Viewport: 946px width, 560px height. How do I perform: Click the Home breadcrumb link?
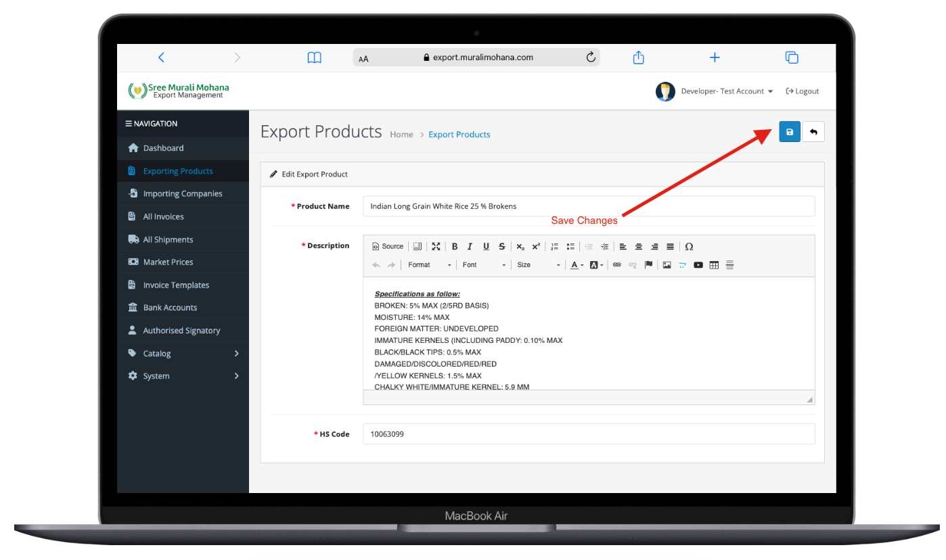401,134
